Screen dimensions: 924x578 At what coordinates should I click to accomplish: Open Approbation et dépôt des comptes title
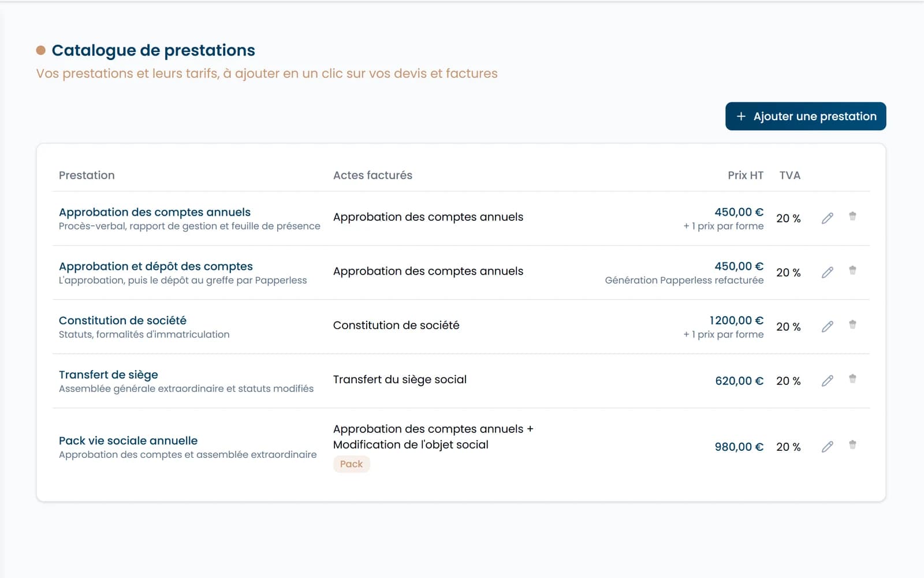(156, 266)
